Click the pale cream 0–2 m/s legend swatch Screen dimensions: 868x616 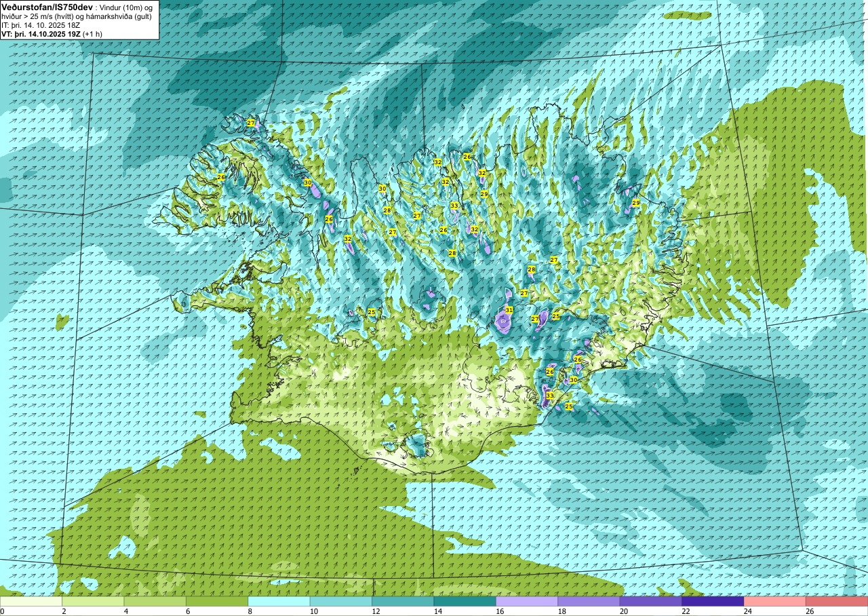click(31, 601)
